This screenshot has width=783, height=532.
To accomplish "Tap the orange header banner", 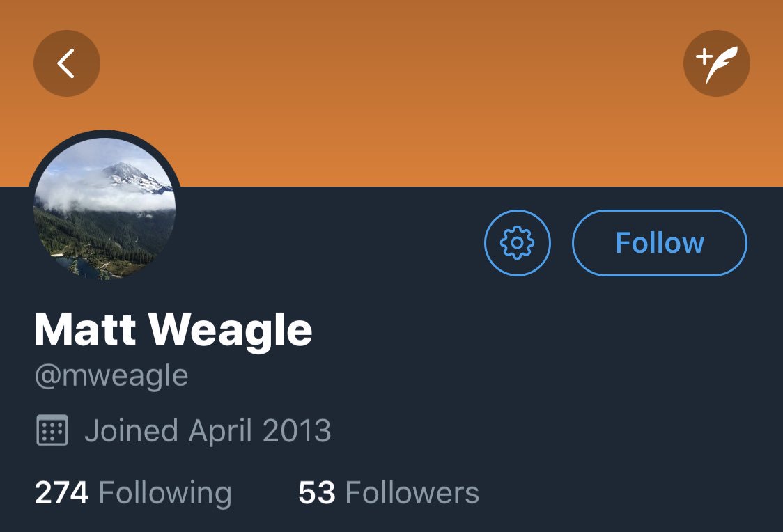I will (x=391, y=93).
